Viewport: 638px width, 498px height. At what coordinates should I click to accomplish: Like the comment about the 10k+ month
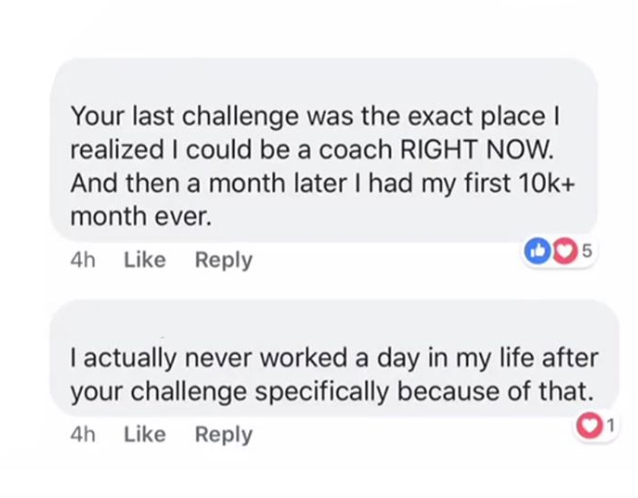click(144, 260)
